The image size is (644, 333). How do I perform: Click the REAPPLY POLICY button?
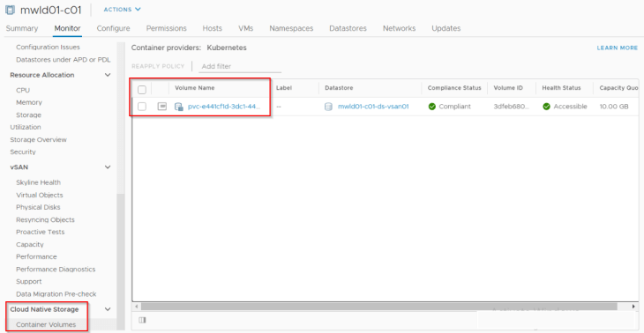158,66
